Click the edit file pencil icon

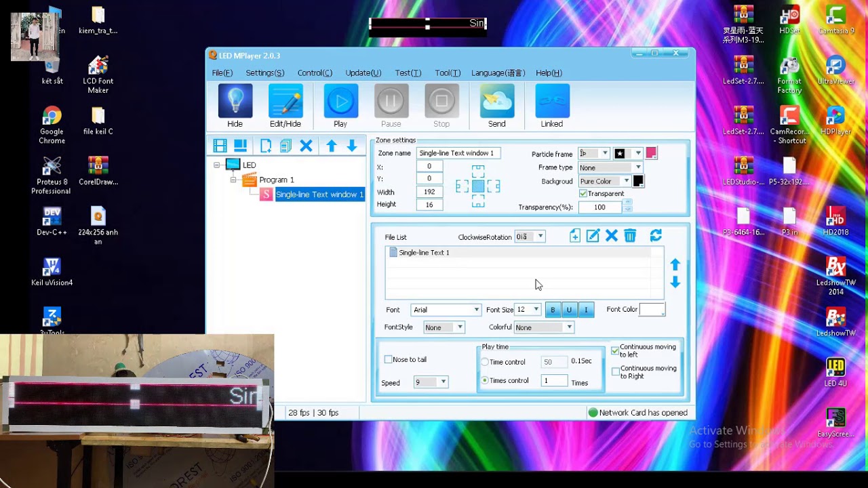click(593, 235)
